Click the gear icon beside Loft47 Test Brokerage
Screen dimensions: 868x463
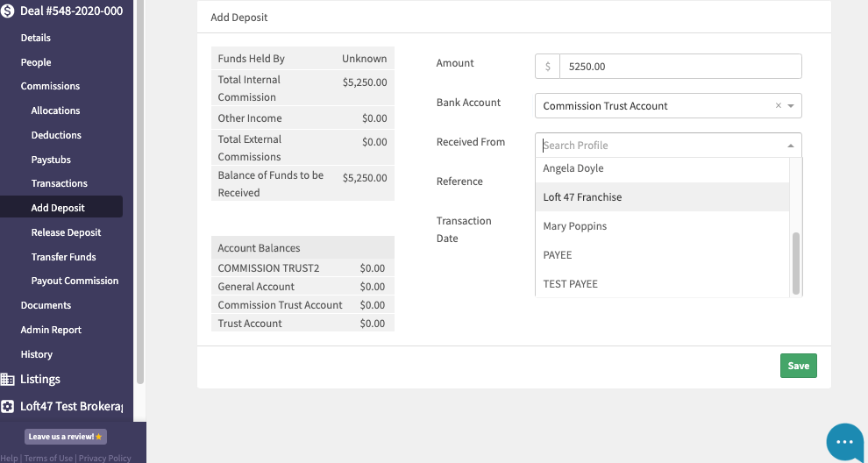click(7, 407)
